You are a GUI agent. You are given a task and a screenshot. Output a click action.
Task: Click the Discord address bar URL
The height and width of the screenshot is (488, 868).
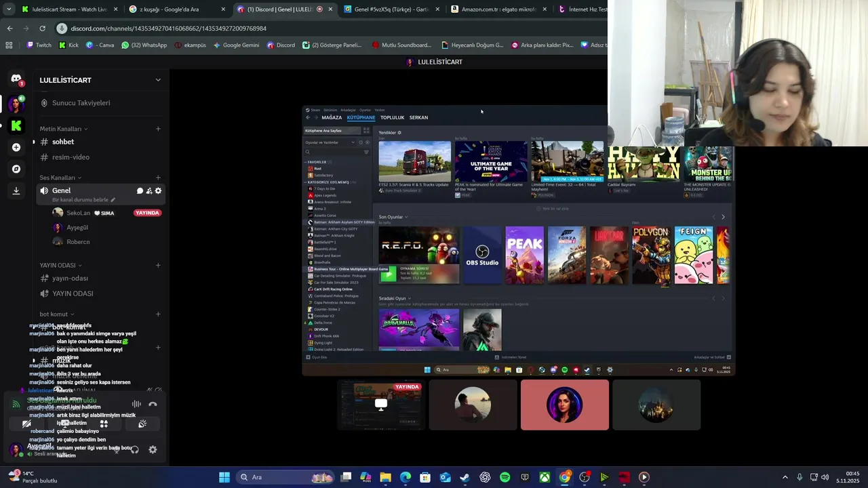pos(168,28)
